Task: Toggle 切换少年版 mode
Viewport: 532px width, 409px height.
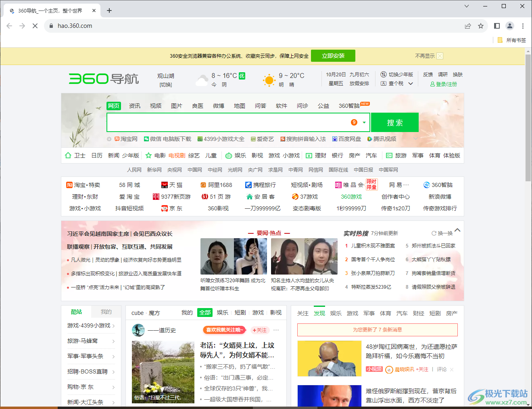Action: [x=397, y=75]
